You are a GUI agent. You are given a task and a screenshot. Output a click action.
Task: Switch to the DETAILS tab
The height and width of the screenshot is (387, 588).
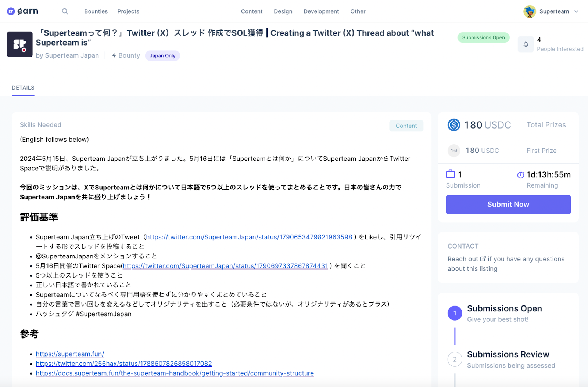23,88
